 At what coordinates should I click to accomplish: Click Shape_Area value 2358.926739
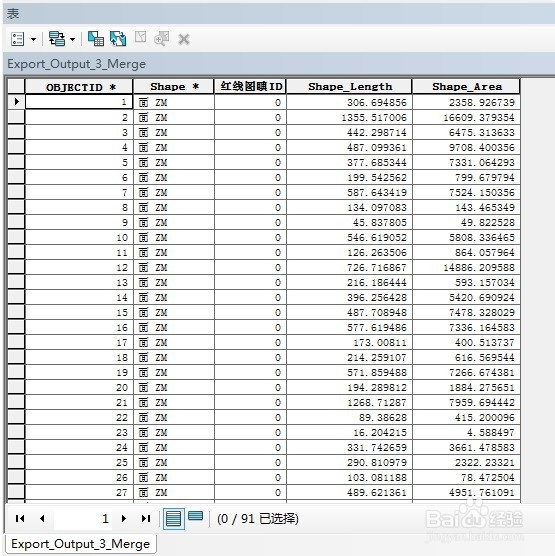click(482, 102)
